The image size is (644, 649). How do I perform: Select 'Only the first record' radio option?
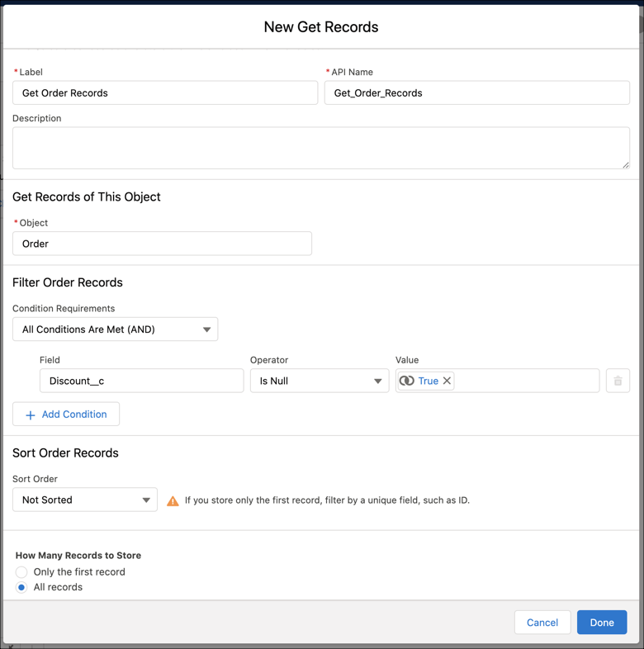[21, 572]
